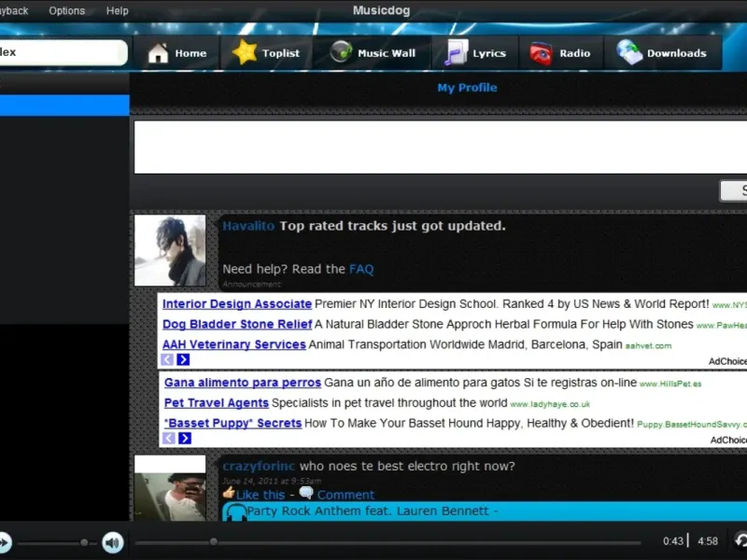Screen dimensions: 747x560
Task: Click the 0:43 elapsed time display
Action: (x=672, y=541)
